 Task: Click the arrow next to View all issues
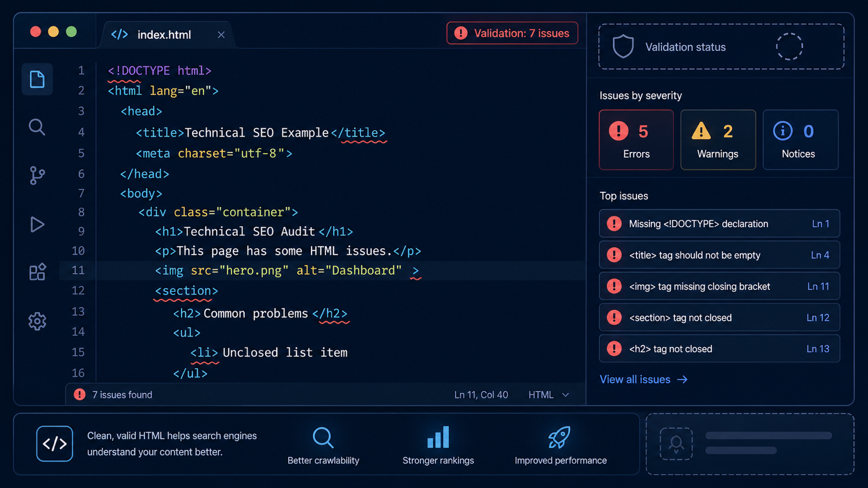pos(682,380)
